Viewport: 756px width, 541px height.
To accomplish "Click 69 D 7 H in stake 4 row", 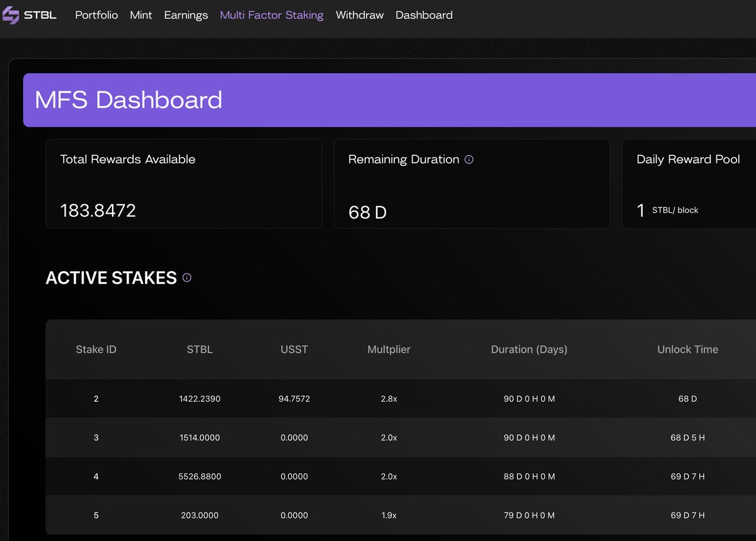I will click(687, 476).
